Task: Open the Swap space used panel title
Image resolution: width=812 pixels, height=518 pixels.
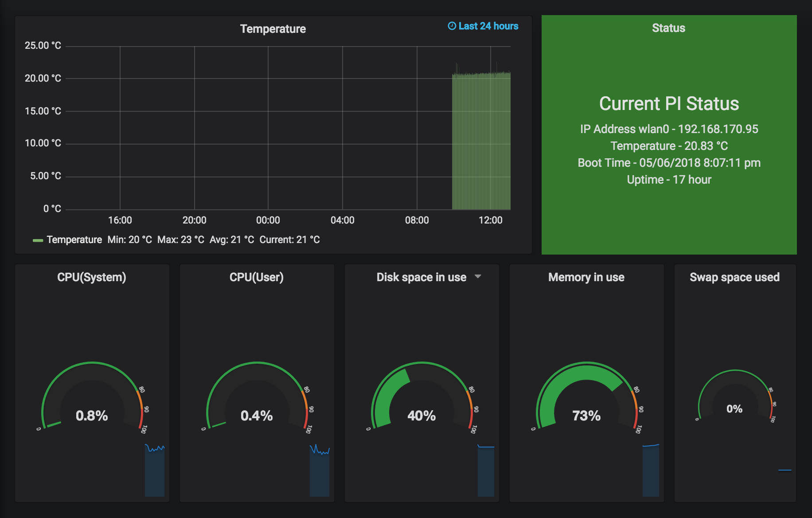Action: pos(735,277)
